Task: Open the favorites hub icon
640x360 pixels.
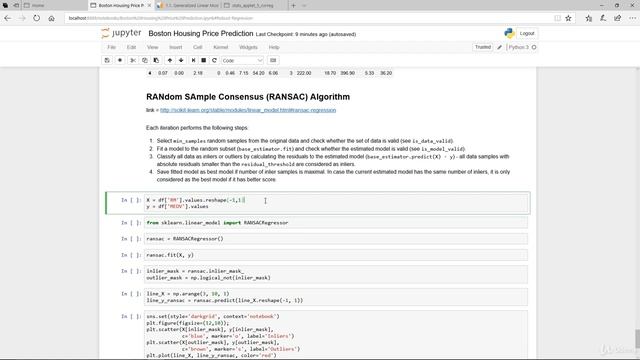Action: tap(588, 18)
